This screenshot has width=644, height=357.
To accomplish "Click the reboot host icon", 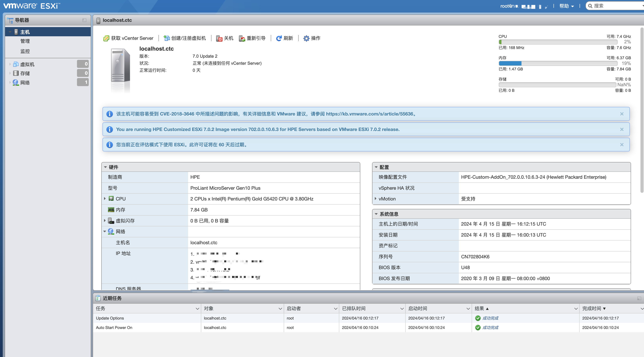I will pos(242,38).
